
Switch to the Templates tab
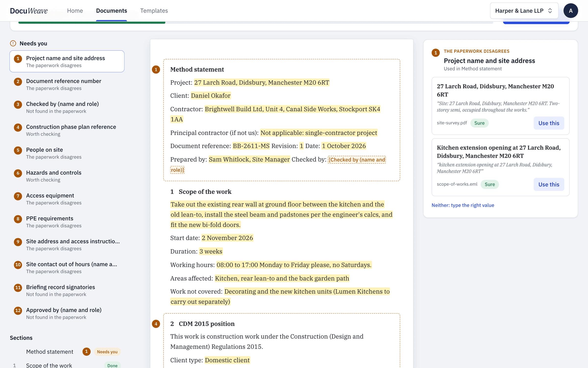[x=154, y=11]
